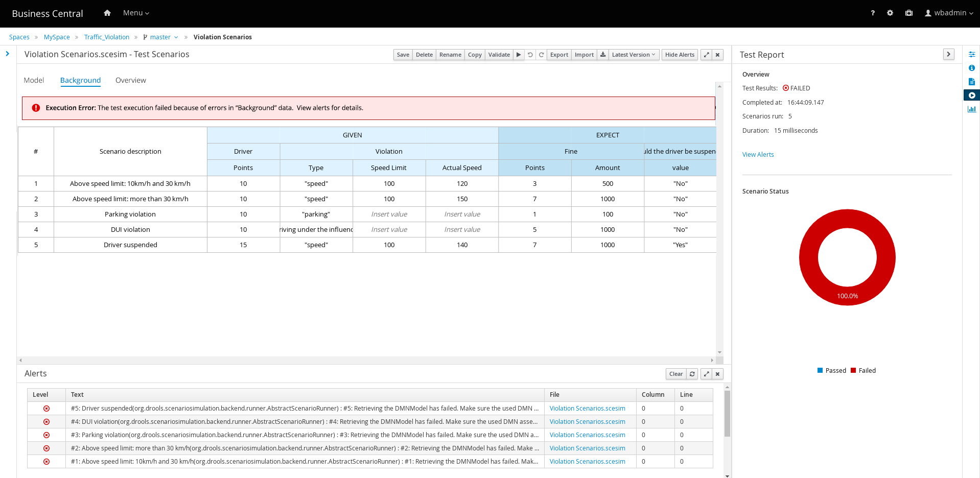Click the undo arrow in editor toolbar
The image size is (980, 478).
(530, 55)
